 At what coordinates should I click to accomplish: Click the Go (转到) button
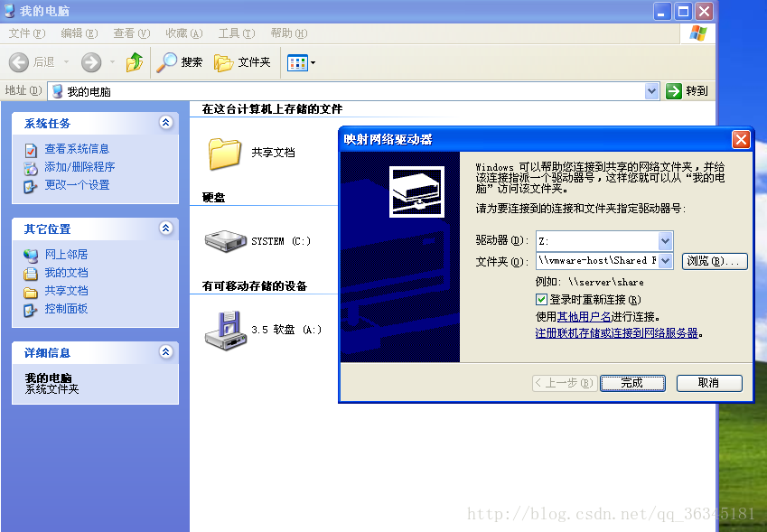point(687,91)
